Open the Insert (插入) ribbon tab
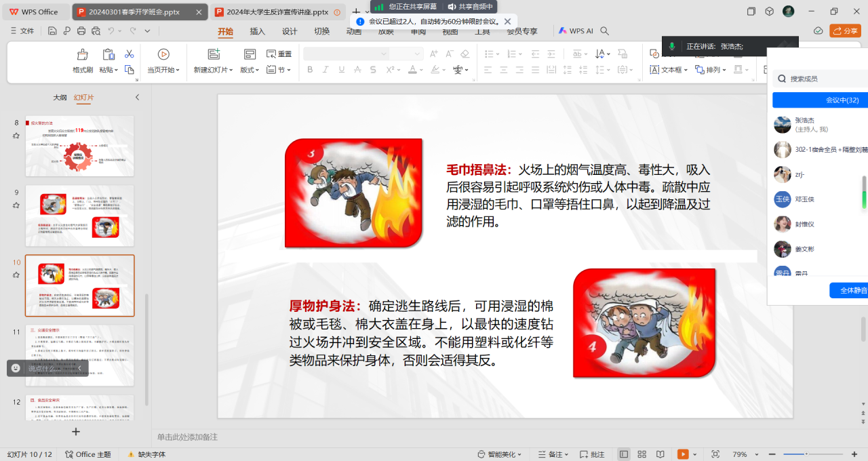 pyautogui.click(x=258, y=31)
